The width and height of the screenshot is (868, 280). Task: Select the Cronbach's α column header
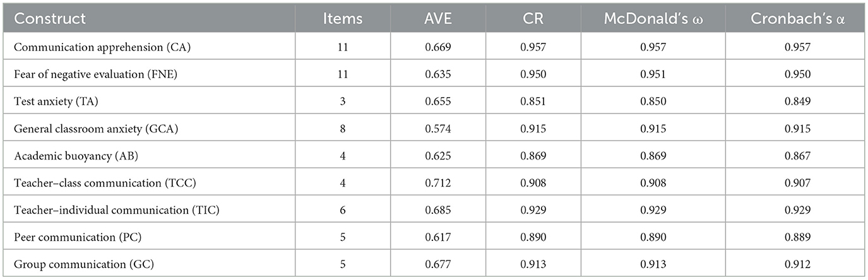pos(797,19)
